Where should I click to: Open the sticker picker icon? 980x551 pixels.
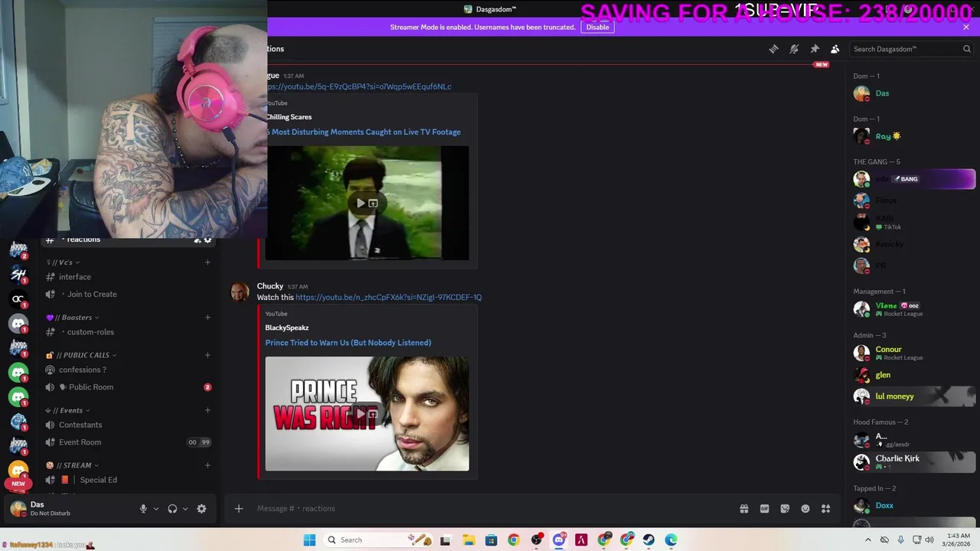pos(785,509)
